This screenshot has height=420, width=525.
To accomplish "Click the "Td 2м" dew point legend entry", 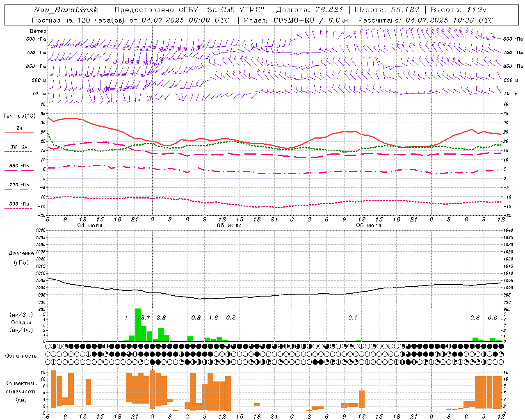I will click(19, 147).
